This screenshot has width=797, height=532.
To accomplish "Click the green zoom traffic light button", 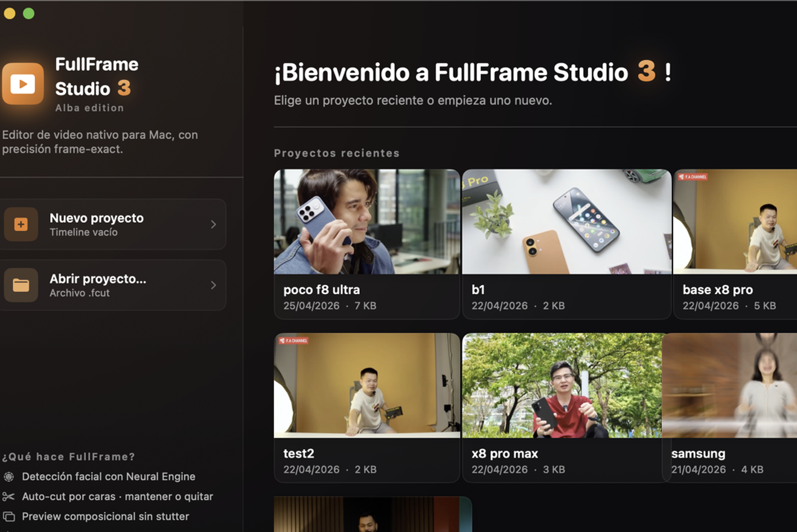I will point(28,13).
